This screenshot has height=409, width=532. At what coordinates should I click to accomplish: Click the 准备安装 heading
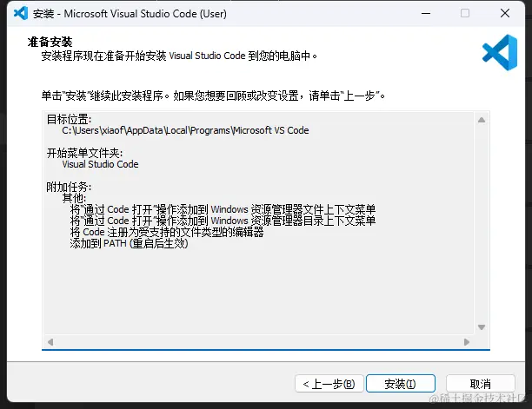click(x=50, y=42)
